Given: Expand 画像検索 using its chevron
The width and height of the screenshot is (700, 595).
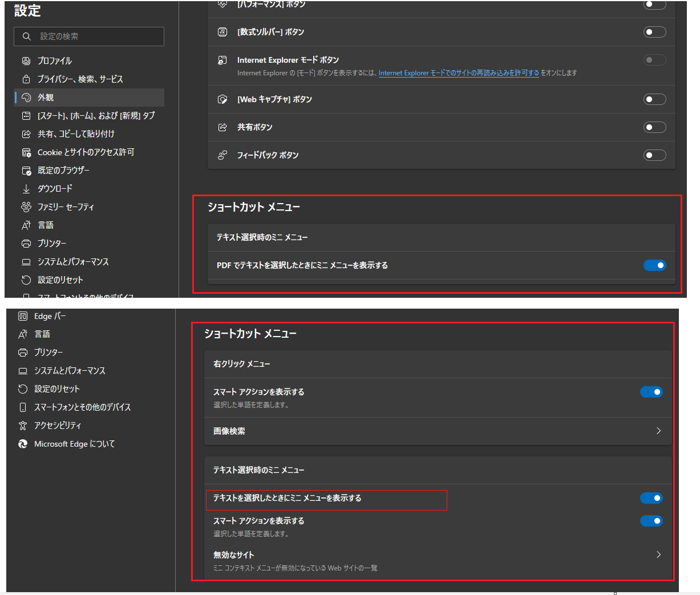Looking at the screenshot, I should click(658, 431).
